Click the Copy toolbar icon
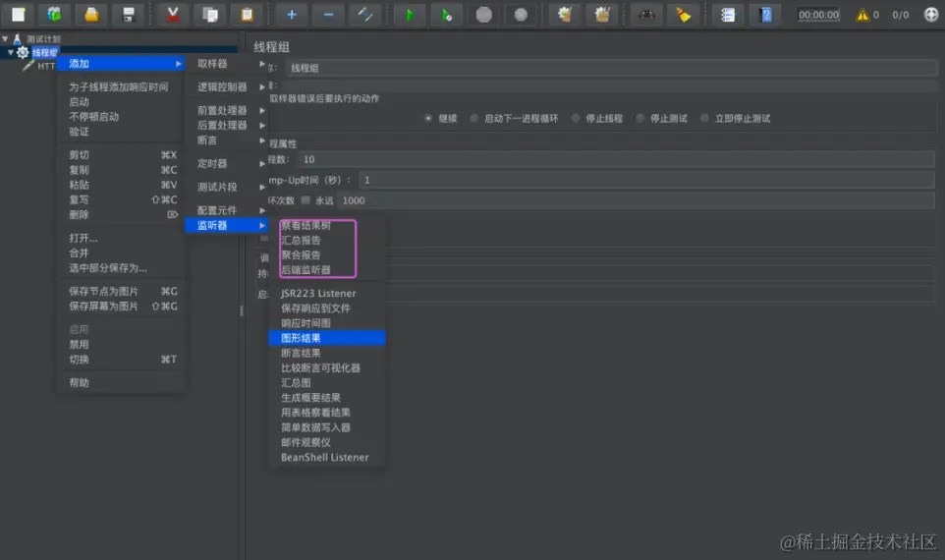The image size is (945, 560). click(x=210, y=15)
